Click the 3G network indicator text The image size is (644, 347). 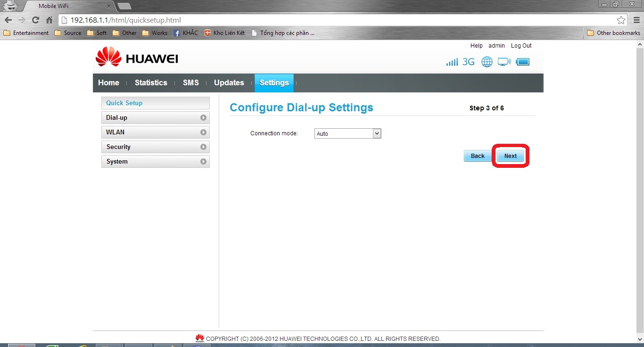pos(468,62)
